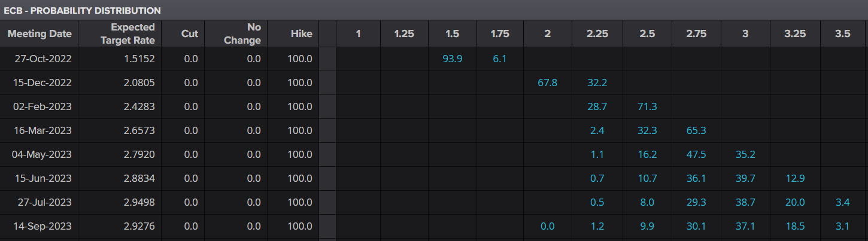Click the 10.7 probability value
The width and height of the screenshot is (868, 241).
647,178
